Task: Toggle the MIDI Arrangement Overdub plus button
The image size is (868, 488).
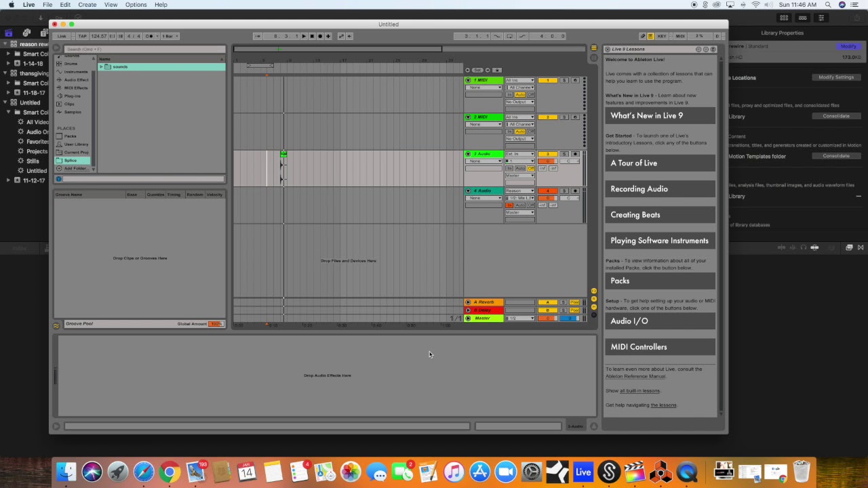Action: pyautogui.click(x=328, y=36)
